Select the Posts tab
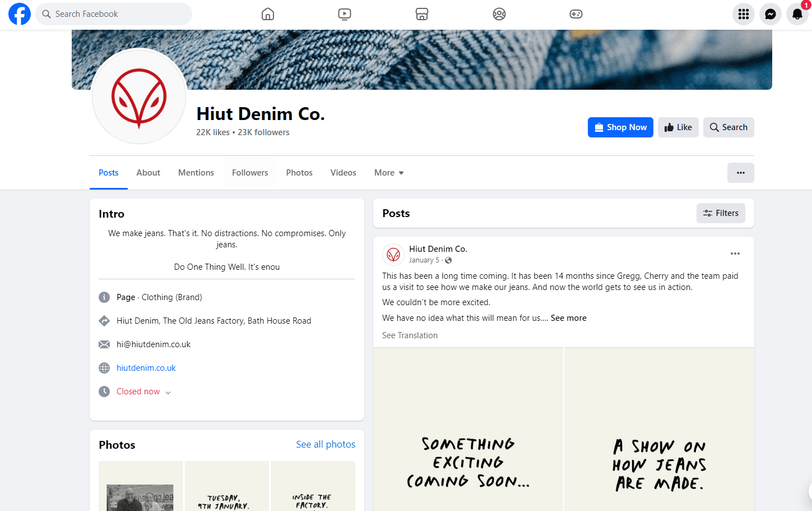Viewport: 812px width, 511px height. [x=109, y=173]
